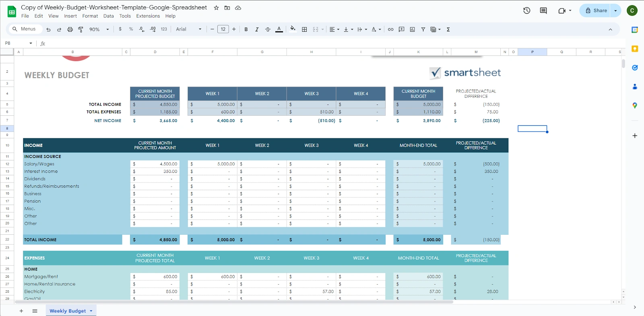Open the Table views icon dropdown

click(436, 29)
